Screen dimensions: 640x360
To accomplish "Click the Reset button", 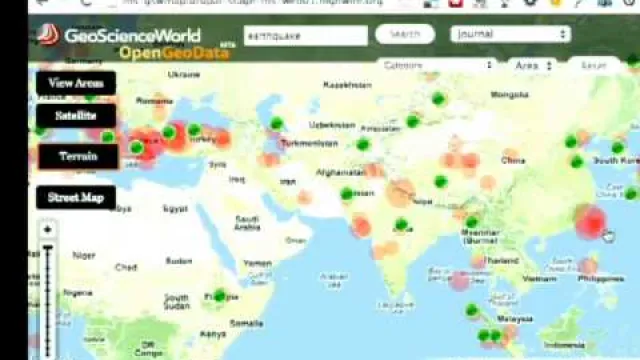I will [x=594, y=65].
